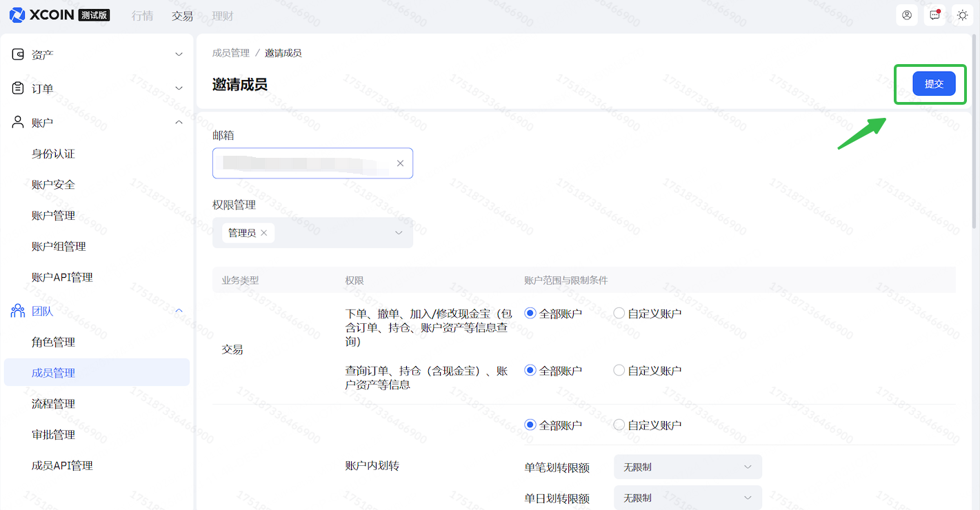Open the 单笔划转限额 dropdown
980x510 pixels.
(x=688, y=467)
